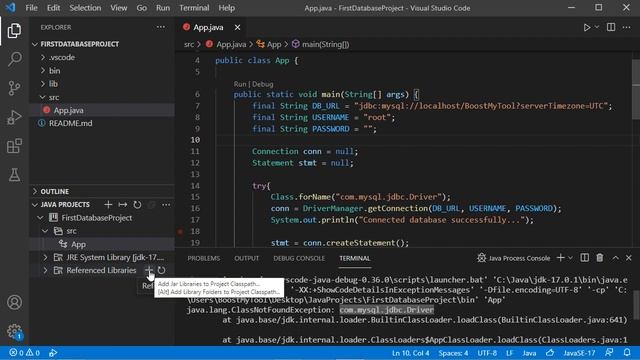The image size is (640, 360).
Task: Toggle breakpoint on line 18
Action: [x=180, y=231]
